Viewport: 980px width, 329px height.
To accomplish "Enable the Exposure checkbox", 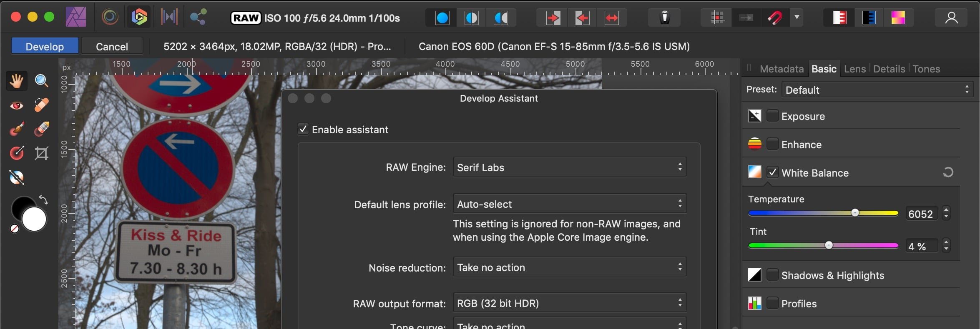I will pyautogui.click(x=772, y=116).
